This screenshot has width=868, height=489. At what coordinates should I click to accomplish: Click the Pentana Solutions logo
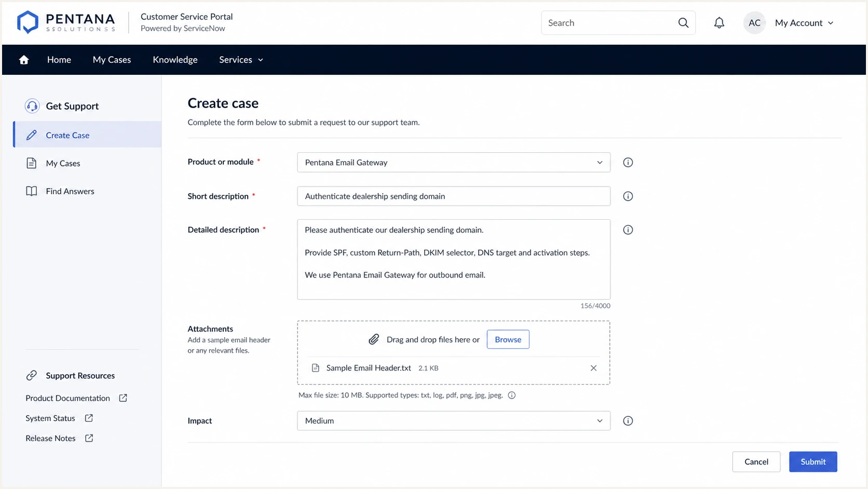66,22
